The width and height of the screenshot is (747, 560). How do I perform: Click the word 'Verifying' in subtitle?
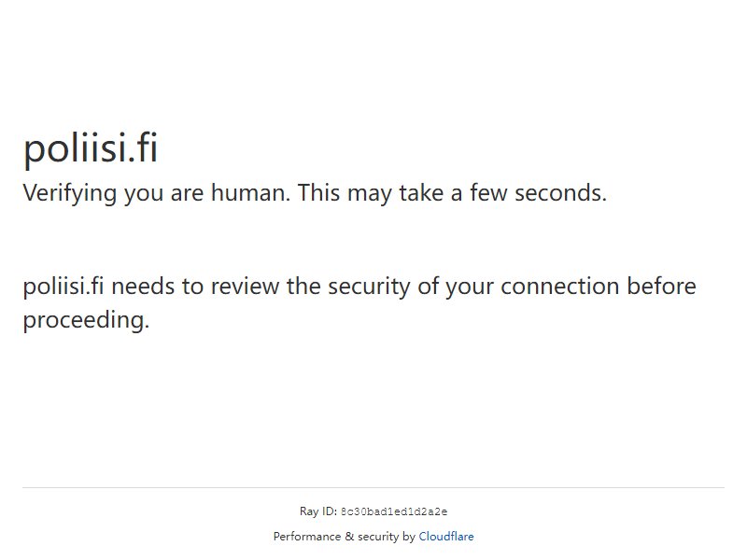point(69,193)
